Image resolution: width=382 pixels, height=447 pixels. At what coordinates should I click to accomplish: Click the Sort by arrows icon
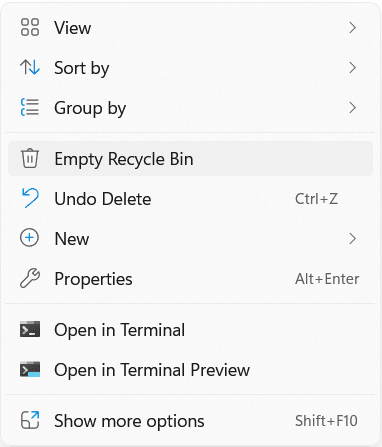[30, 67]
